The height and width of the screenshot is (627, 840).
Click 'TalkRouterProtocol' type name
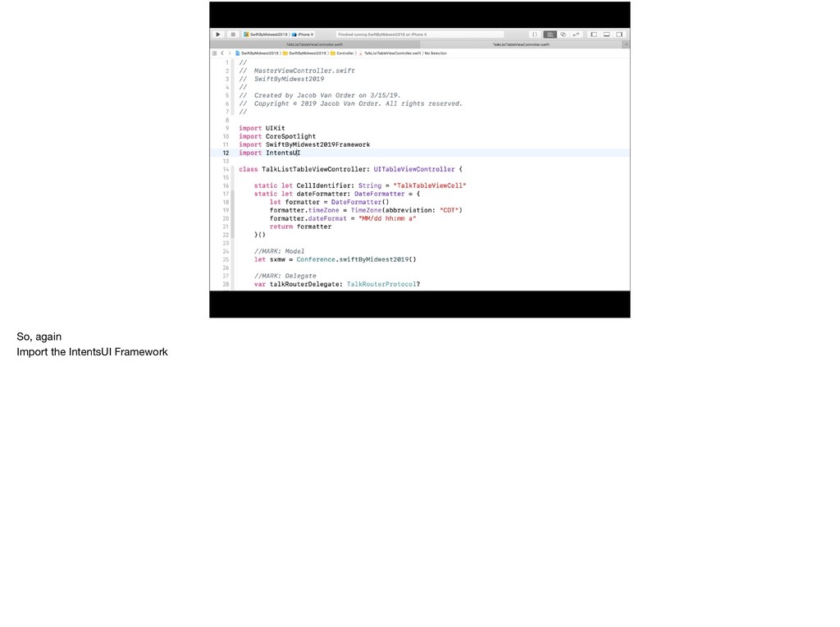pyautogui.click(x=381, y=284)
